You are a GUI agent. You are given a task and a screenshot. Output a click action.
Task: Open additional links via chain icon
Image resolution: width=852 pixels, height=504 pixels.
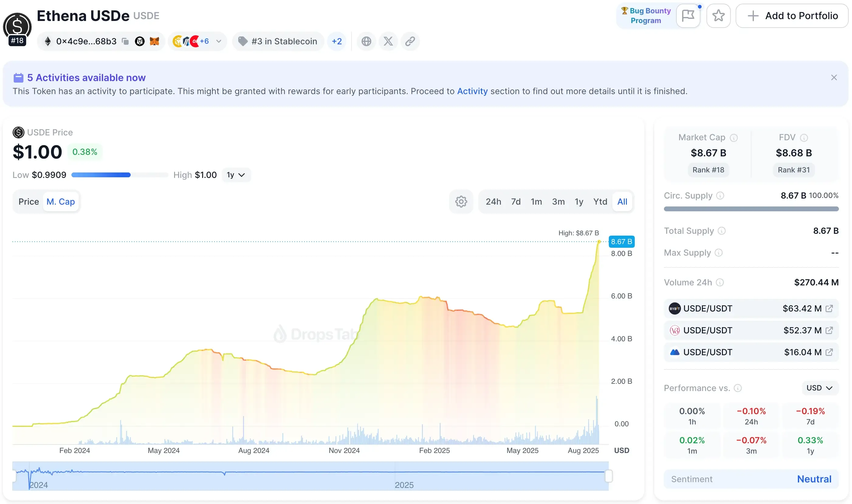(x=410, y=41)
